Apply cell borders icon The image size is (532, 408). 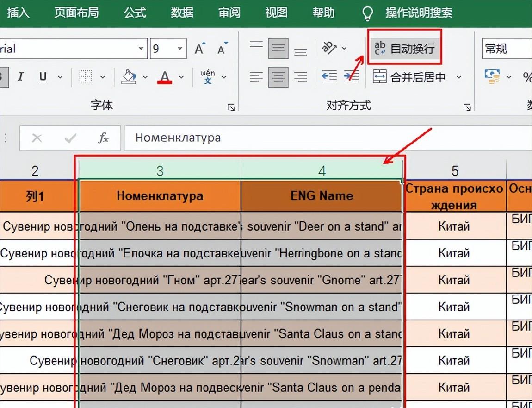(x=85, y=77)
